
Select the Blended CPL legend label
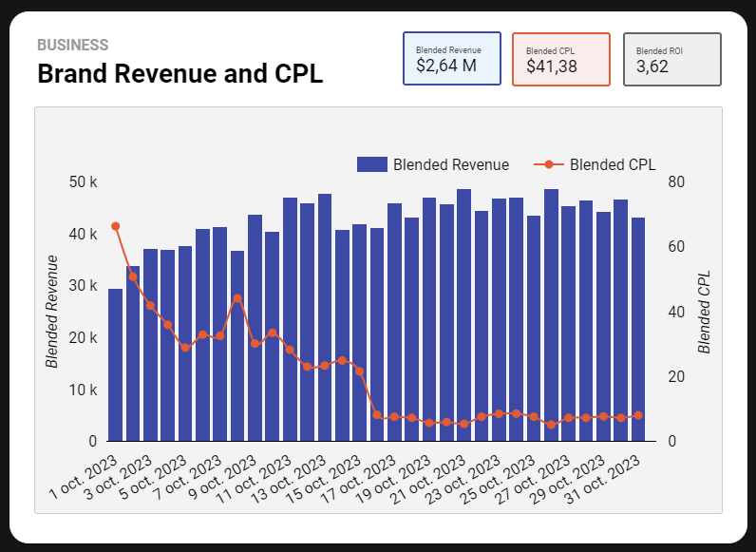(x=613, y=164)
